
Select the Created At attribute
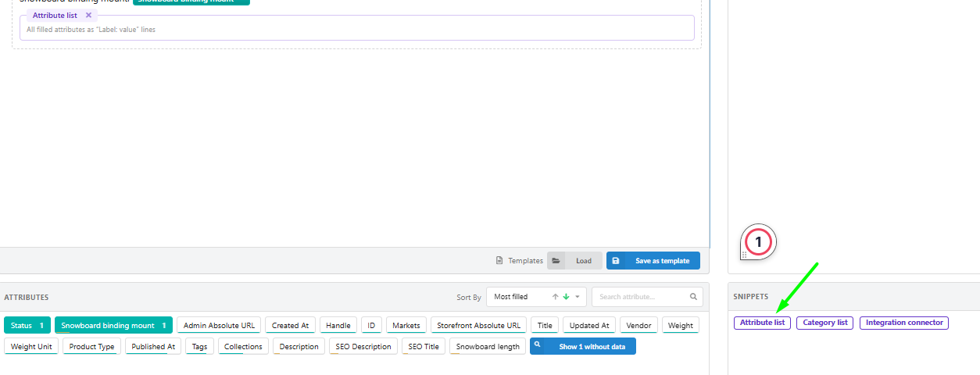pos(290,325)
